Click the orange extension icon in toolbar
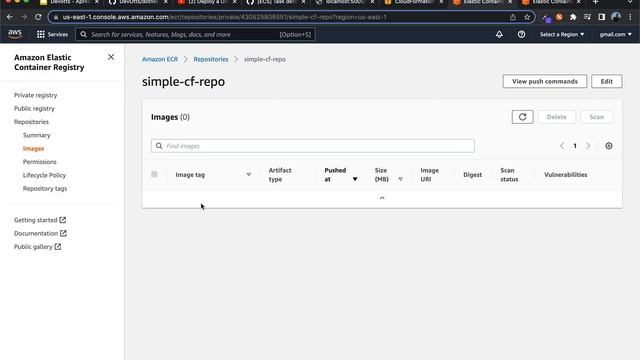Viewport: 640px width, 360px height. pyautogui.click(x=559, y=17)
